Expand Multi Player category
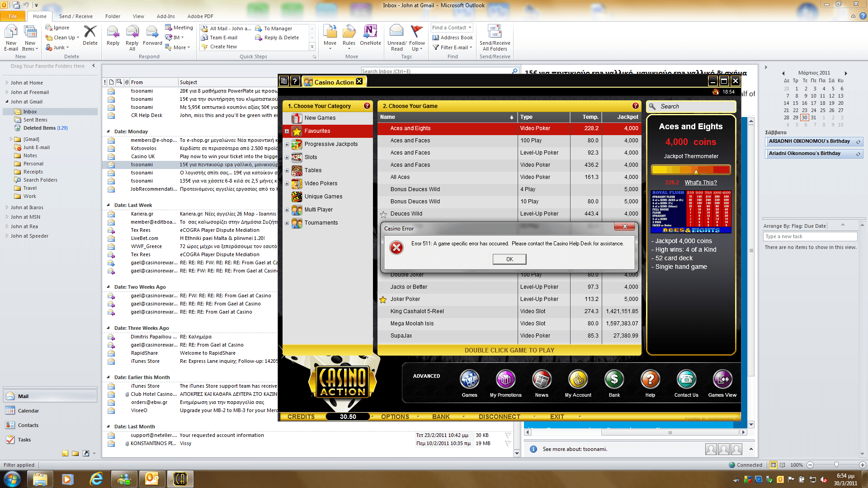 click(x=287, y=210)
